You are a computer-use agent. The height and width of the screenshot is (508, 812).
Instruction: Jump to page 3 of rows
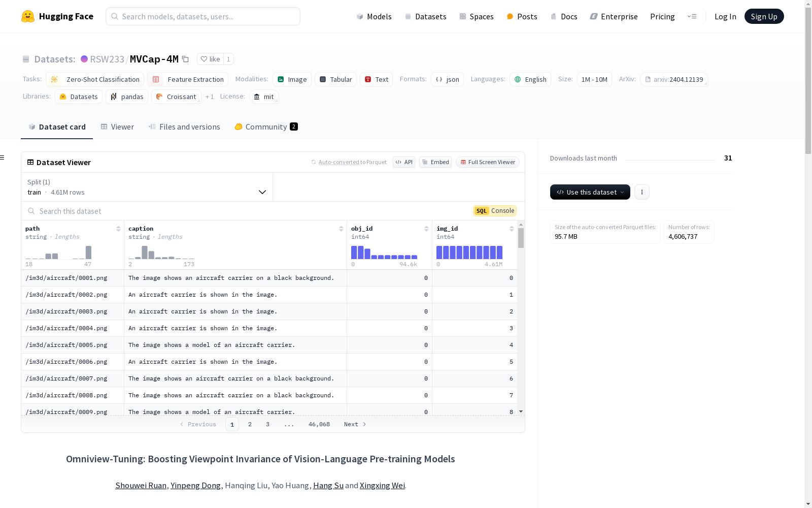(267, 424)
